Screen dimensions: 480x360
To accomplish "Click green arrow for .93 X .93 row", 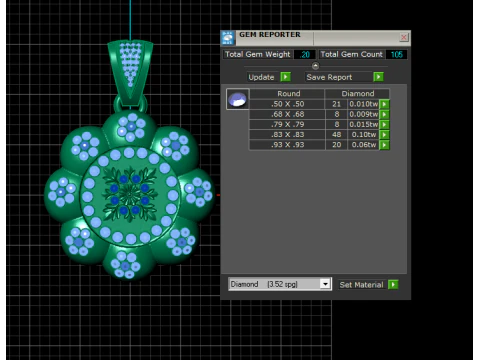I will click(x=384, y=145).
